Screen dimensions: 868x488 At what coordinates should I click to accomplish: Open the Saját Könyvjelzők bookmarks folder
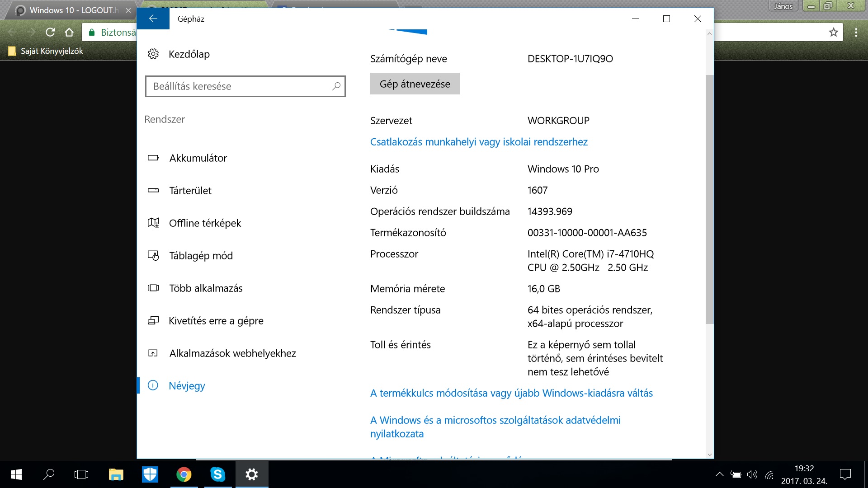46,51
